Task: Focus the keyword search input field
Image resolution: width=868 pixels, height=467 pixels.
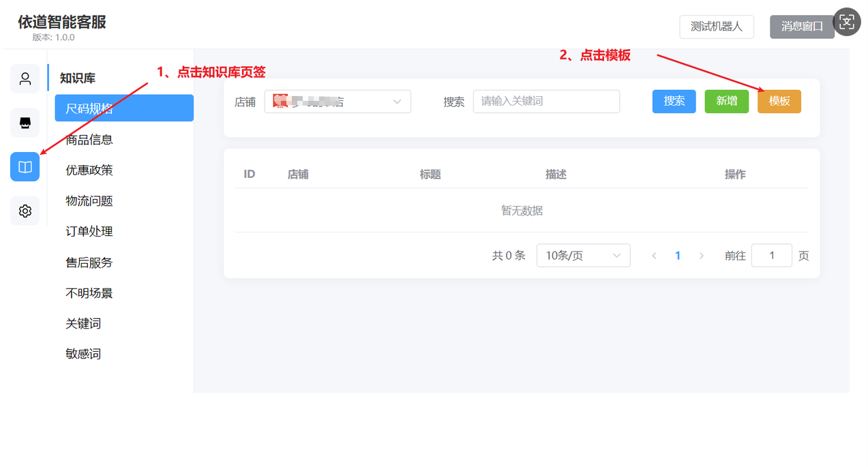Action: (546, 101)
